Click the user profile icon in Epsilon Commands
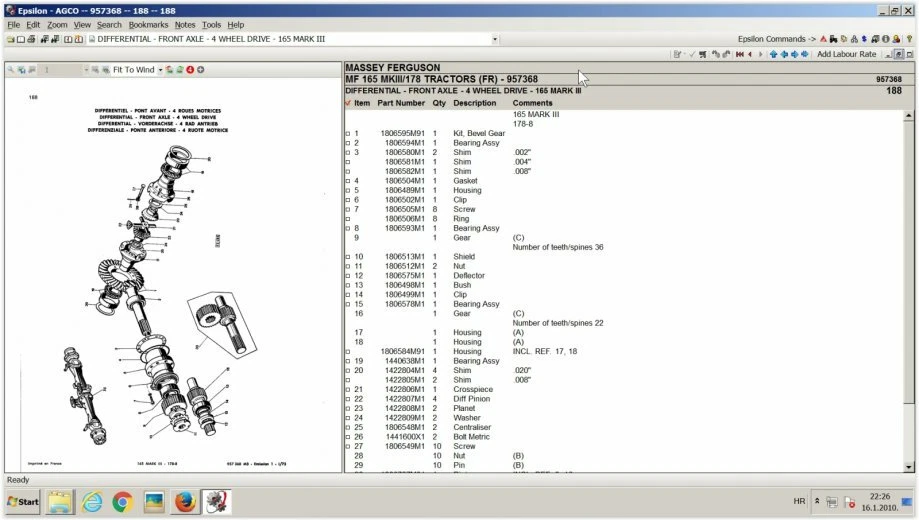Image resolution: width=919 pixels, height=520 pixels. tap(896, 39)
